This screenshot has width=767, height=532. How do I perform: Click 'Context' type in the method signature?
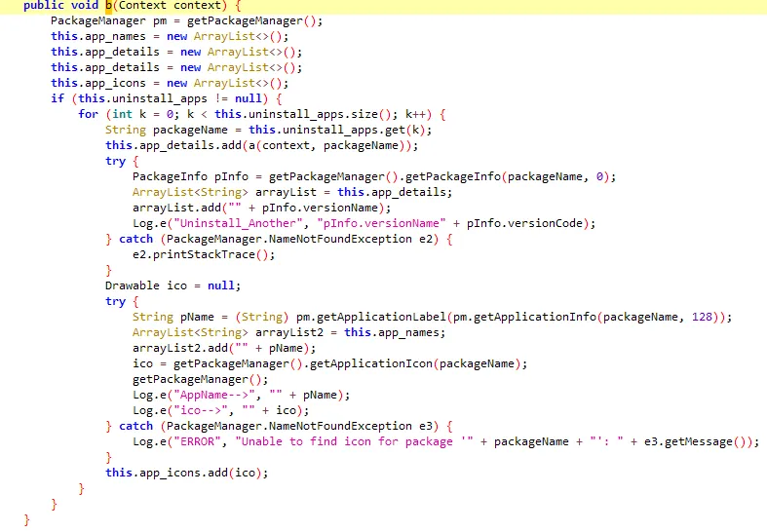142,6
